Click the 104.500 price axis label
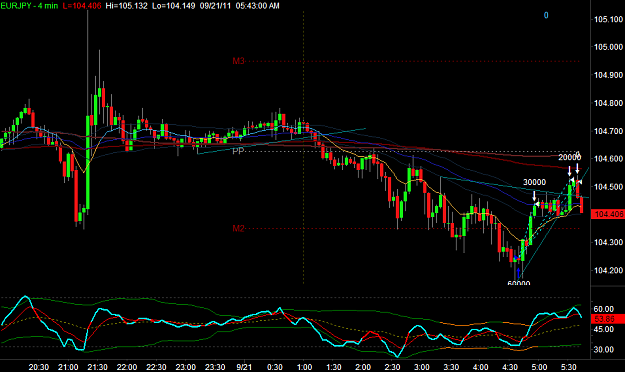The image size is (625, 372). click(x=609, y=187)
